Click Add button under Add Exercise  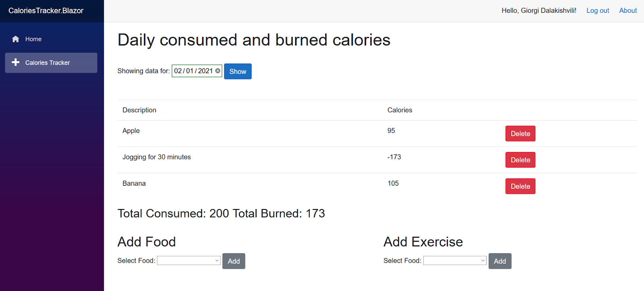(500, 261)
